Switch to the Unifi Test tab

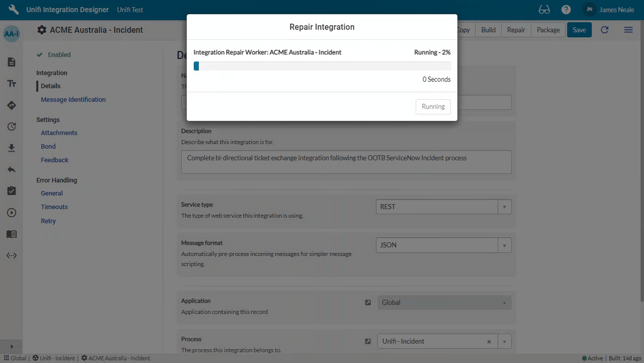(x=129, y=9)
